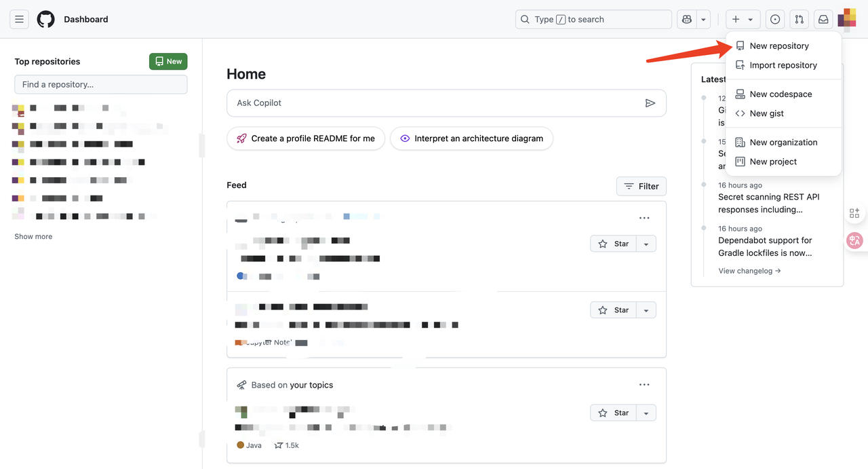Click the GitHub logo icon

(x=45, y=20)
